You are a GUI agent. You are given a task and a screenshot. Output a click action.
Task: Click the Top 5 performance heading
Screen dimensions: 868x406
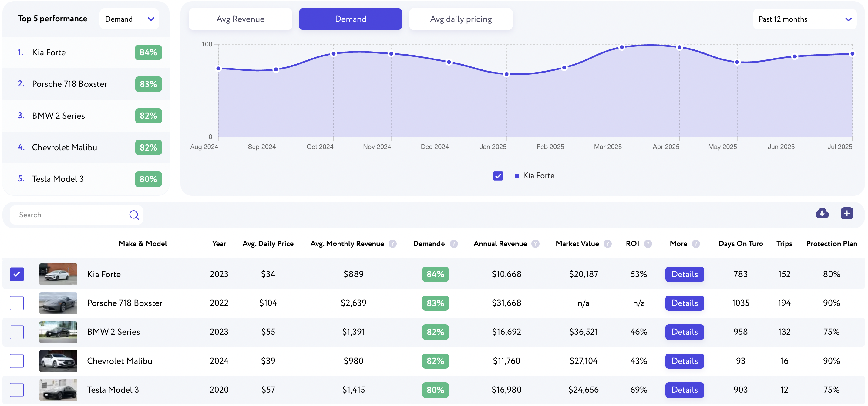pyautogui.click(x=52, y=19)
